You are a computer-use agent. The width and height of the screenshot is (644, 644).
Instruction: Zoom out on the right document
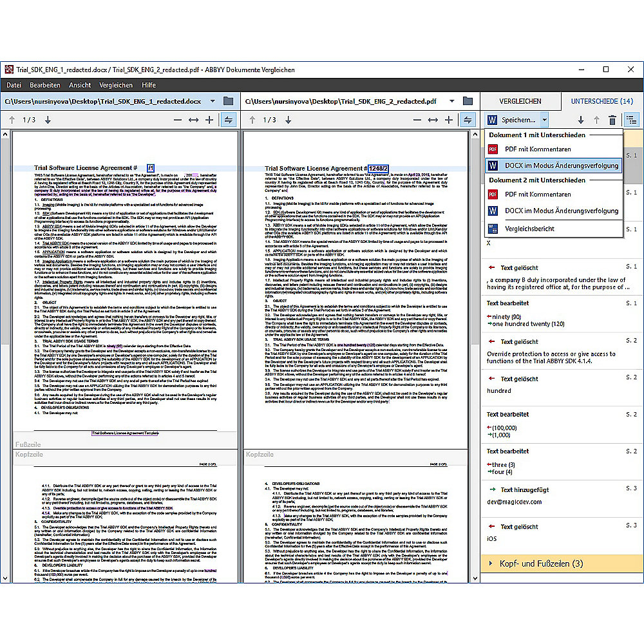point(417,120)
